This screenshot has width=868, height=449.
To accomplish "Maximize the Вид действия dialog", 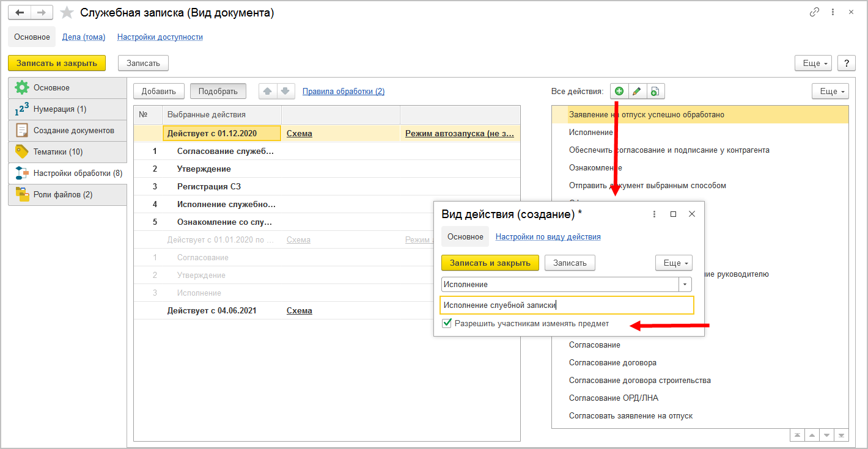I will [x=673, y=214].
